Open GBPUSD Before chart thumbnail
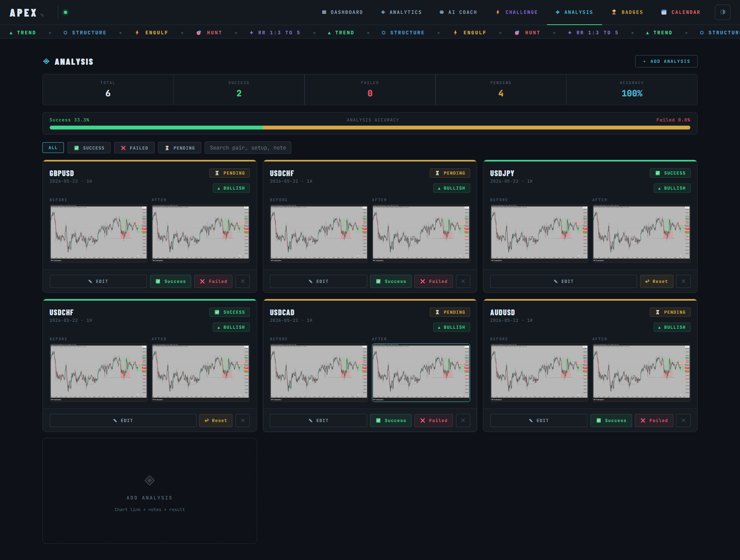Viewport: 740px width, 560px height. [x=99, y=233]
